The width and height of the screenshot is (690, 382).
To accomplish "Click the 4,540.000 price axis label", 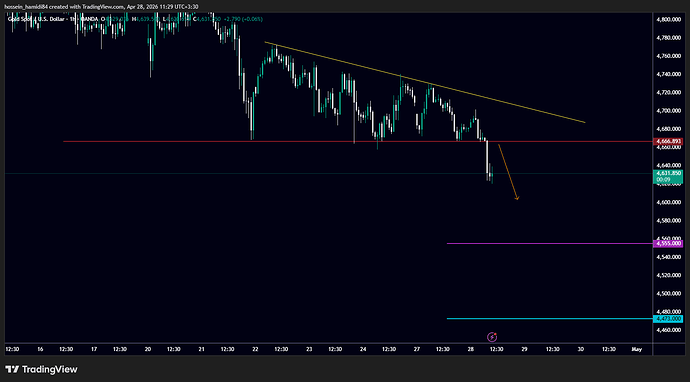I will tap(669, 257).
